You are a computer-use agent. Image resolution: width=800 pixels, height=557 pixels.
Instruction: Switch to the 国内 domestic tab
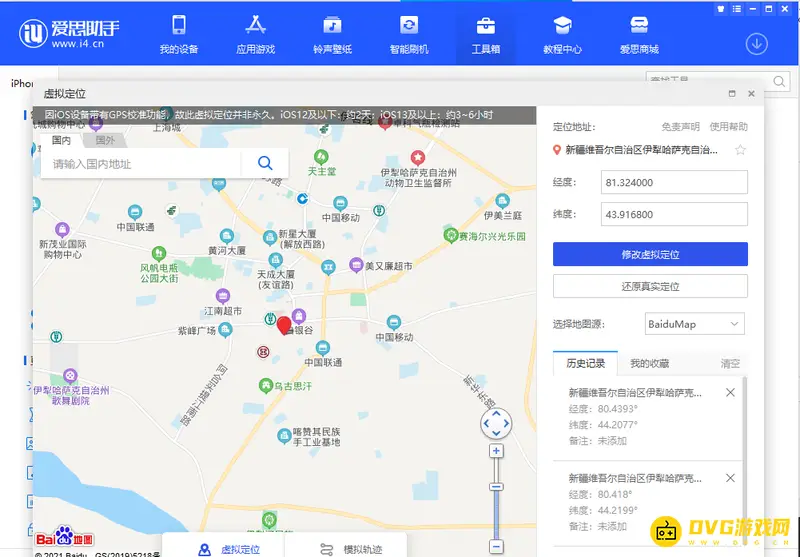(x=61, y=140)
